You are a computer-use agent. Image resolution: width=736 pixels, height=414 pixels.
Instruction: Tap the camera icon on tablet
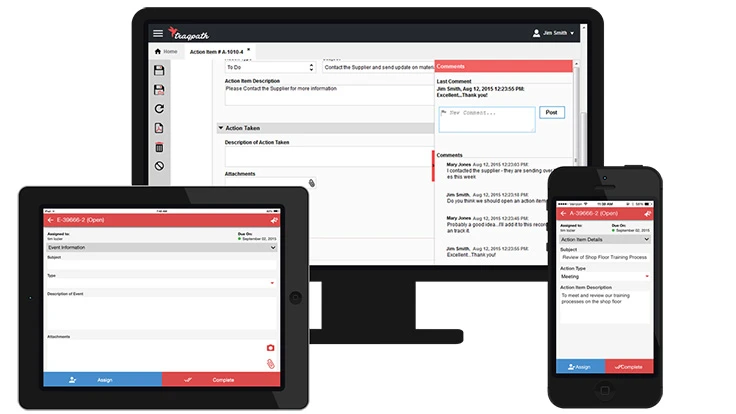[269, 347]
